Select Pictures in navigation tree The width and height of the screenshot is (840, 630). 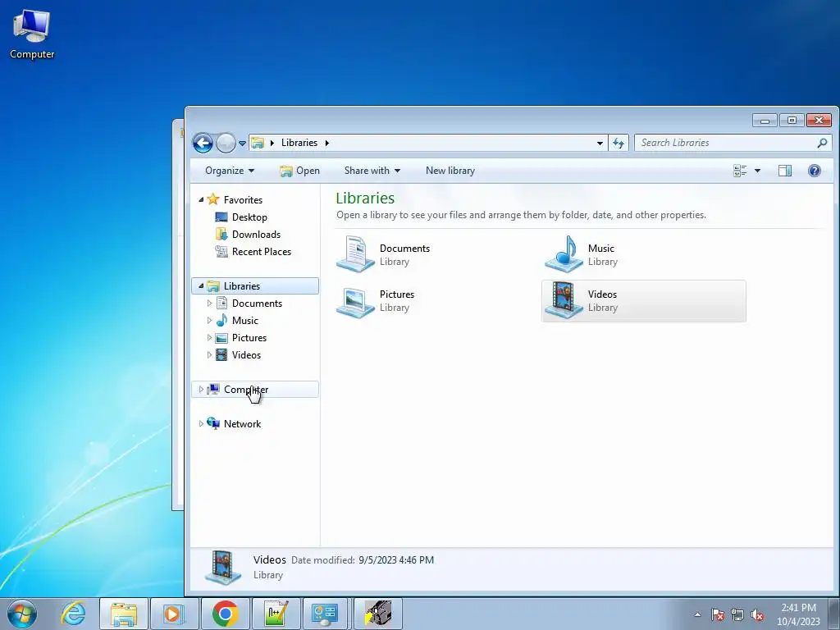coord(249,338)
